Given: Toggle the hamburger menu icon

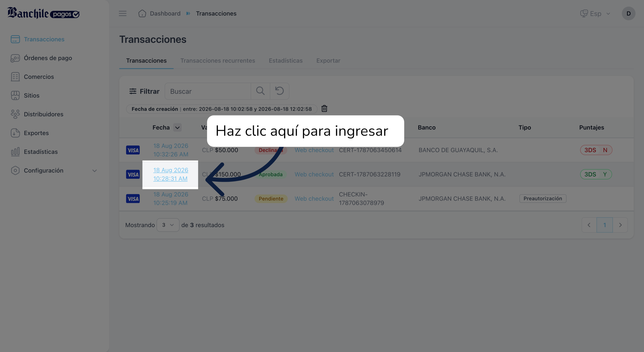Looking at the screenshot, I should pyautogui.click(x=122, y=13).
